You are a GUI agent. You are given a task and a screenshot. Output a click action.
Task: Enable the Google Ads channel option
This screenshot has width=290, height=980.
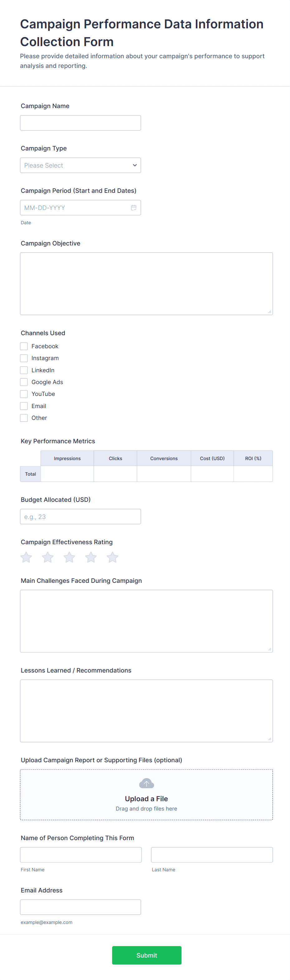[x=24, y=382]
